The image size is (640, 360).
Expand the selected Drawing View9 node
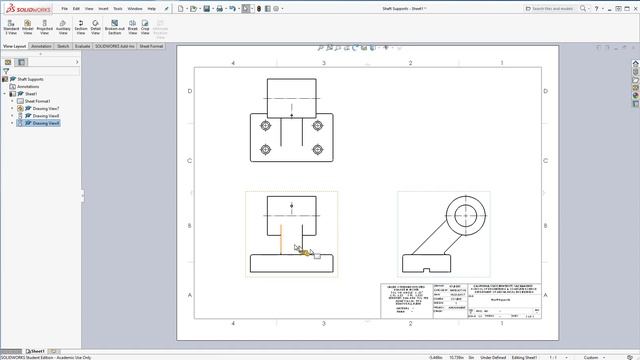(x=12, y=123)
